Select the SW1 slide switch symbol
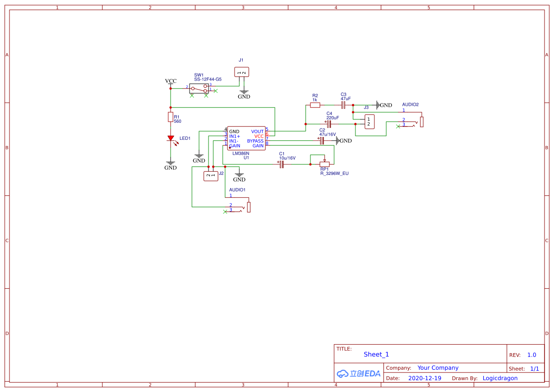Viewport: 554px width, 392px height. pyautogui.click(x=199, y=88)
